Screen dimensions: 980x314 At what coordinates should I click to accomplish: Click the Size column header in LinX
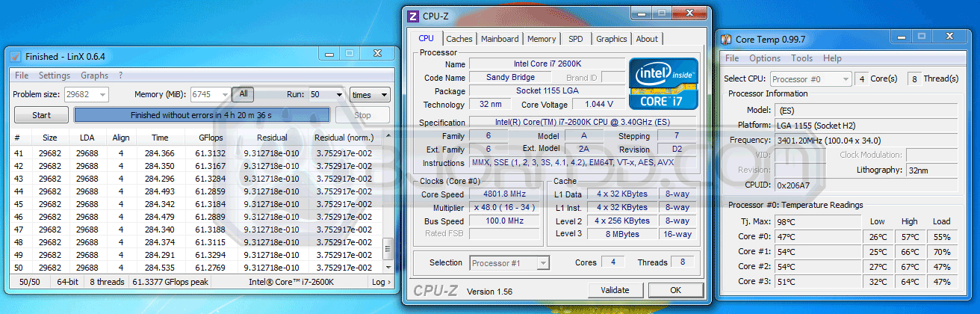(49, 138)
